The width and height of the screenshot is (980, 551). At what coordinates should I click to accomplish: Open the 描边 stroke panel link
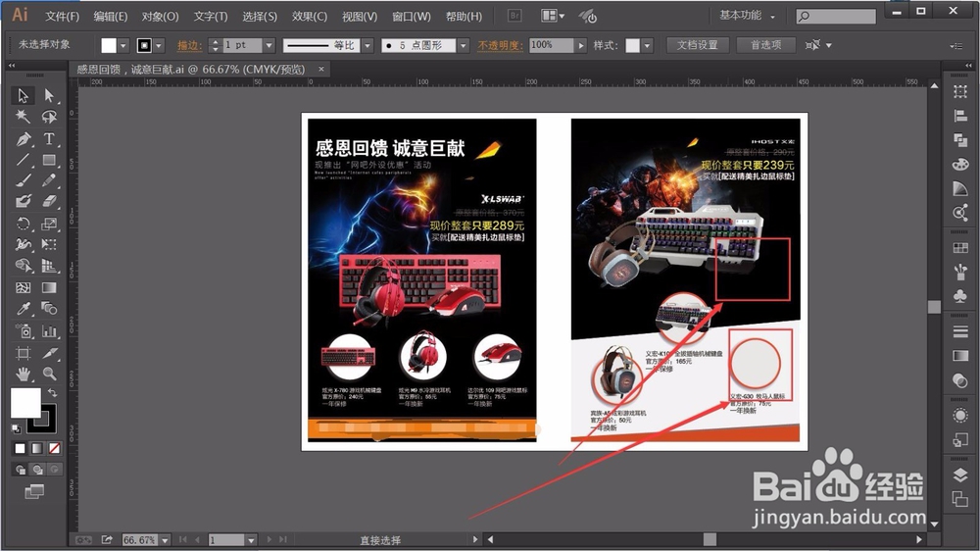click(189, 45)
